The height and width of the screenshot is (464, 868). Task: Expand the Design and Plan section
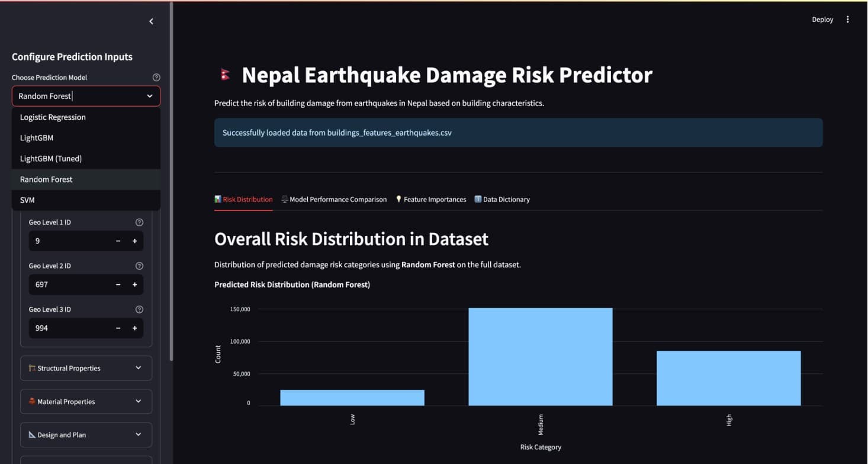[x=86, y=434]
